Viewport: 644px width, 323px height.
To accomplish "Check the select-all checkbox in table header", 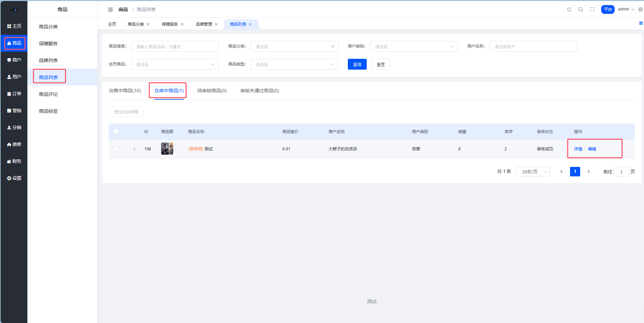I will [116, 132].
